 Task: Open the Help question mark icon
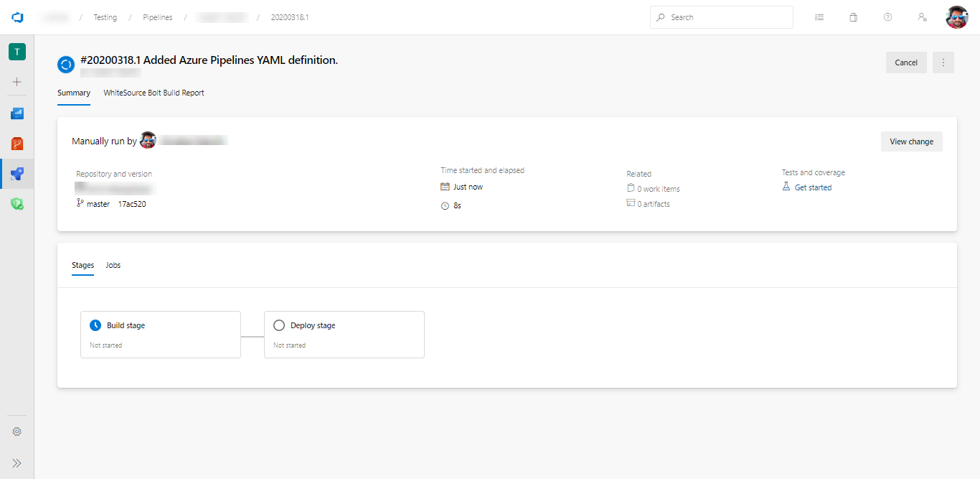[x=887, y=17]
